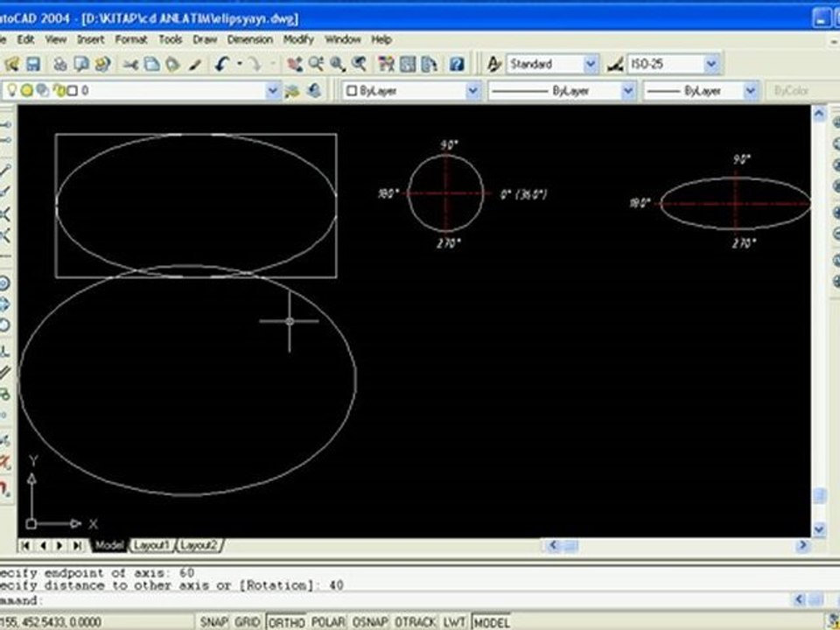This screenshot has width=840, height=630.
Task: Click the Publish icon
Action: (102, 64)
